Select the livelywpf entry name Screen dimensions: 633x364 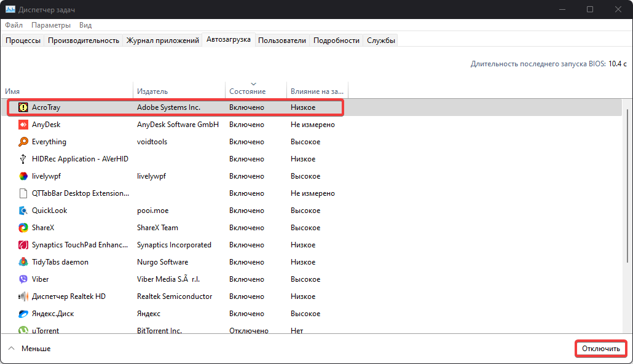pos(47,176)
